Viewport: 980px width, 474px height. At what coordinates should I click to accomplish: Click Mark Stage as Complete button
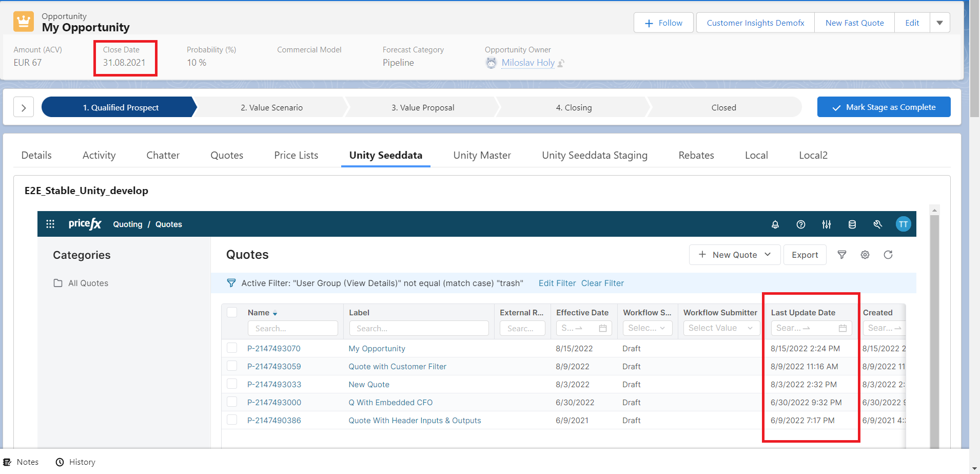[884, 107]
